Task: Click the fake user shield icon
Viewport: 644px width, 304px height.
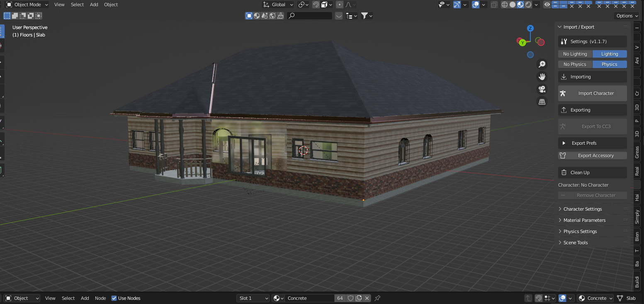Action: 350,298
